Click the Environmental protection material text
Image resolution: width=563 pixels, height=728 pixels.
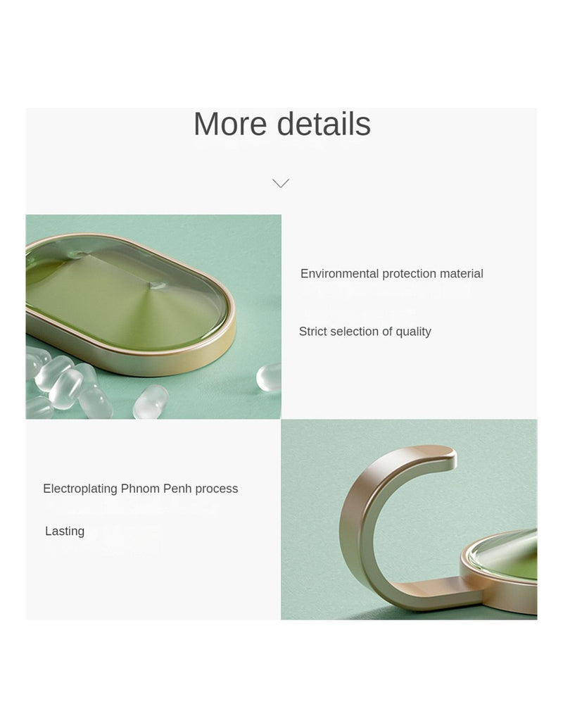tap(392, 273)
